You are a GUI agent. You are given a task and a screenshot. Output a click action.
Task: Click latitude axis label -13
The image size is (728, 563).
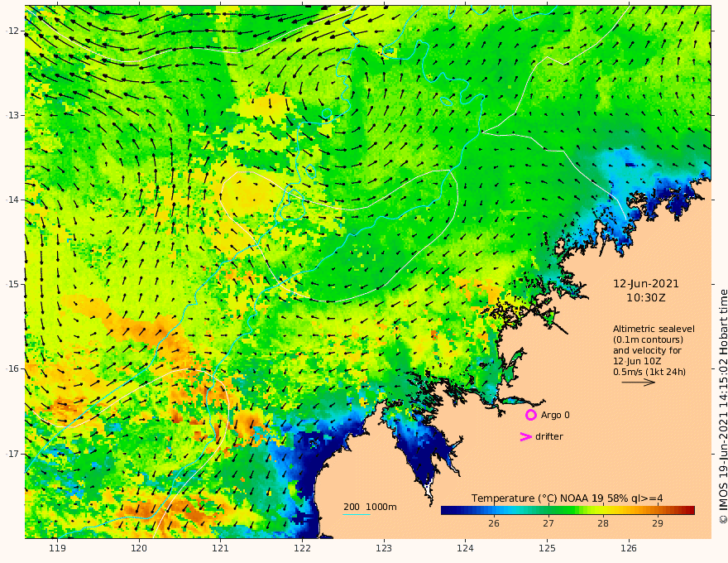[x=12, y=115]
